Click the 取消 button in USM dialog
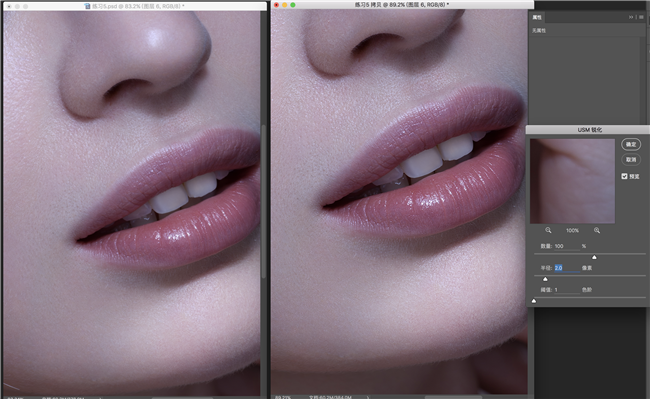The height and width of the screenshot is (399, 650). coord(631,160)
